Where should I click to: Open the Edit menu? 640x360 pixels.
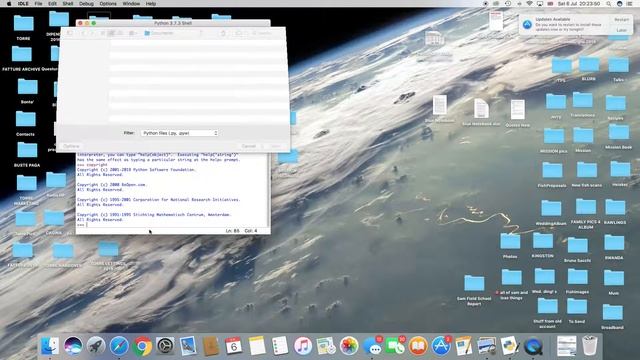[52, 4]
